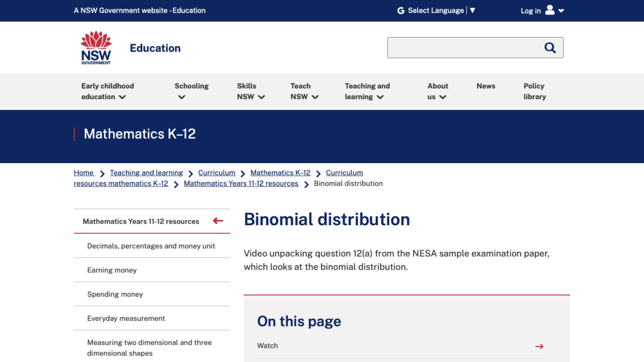Open the Earning money sidebar page
Image resolution: width=644 pixels, height=362 pixels.
tap(112, 270)
